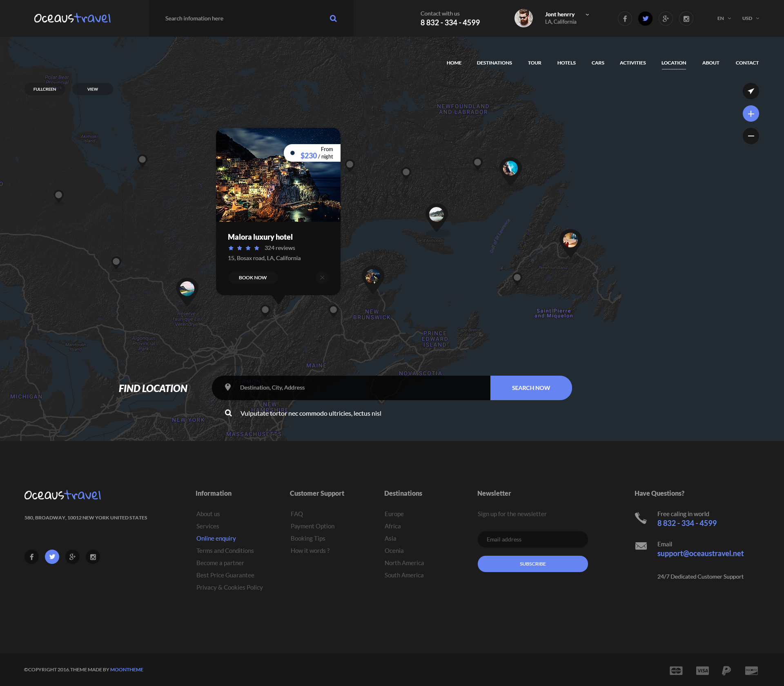784x686 pixels.
Task: Open the Hotels menu item
Action: pos(566,63)
